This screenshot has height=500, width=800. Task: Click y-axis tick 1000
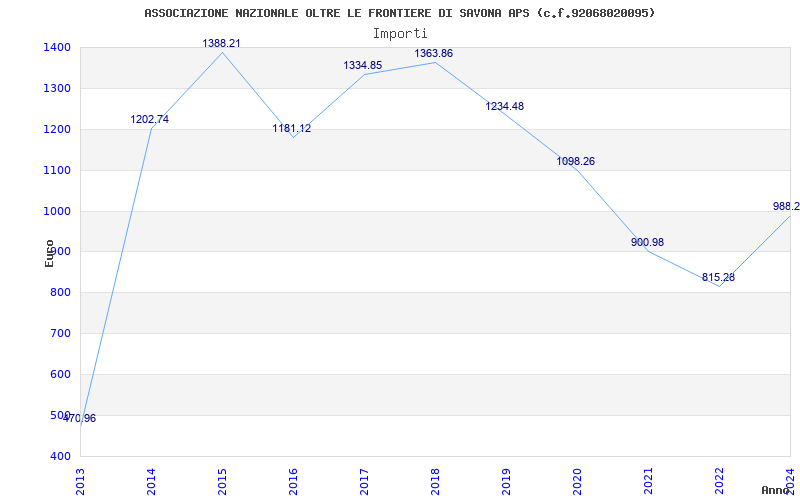point(58,211)
